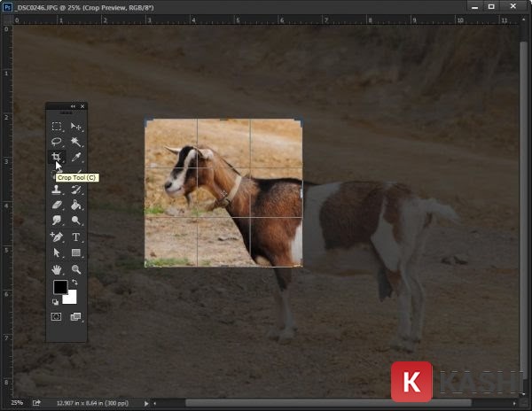
Task: Close the floating tools panel
Action: (82, 106)
